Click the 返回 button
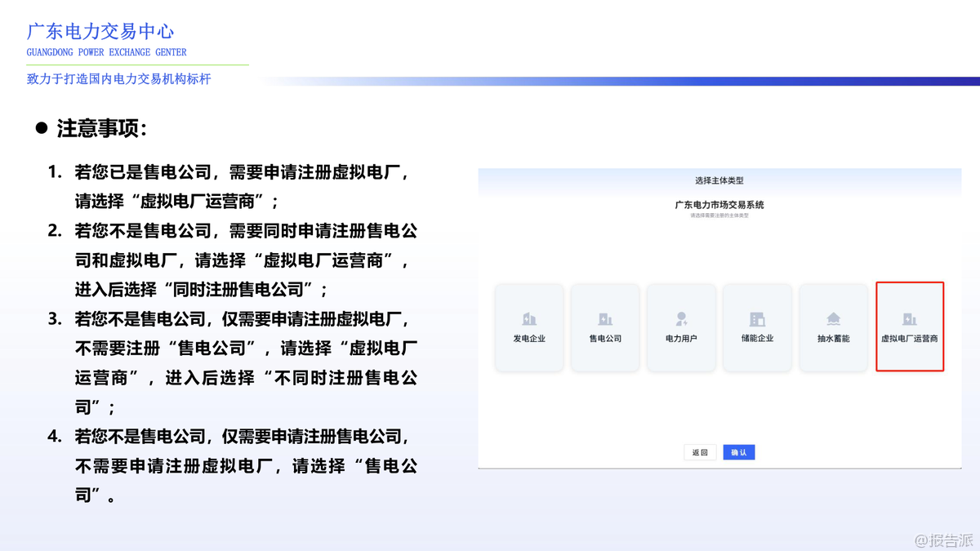The image size is (980, 551). coord(700,452)
